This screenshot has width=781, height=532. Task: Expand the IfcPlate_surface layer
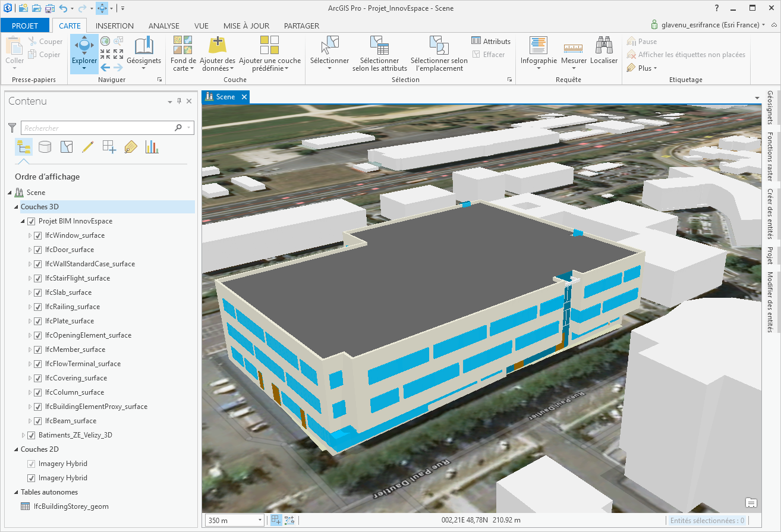click(x=30, y=321)
